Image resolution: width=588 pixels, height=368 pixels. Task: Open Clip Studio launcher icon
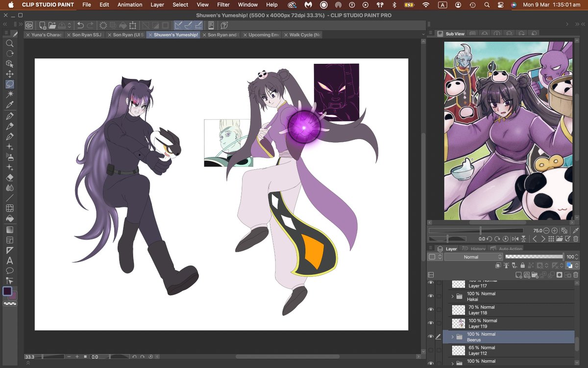coord(29,25)
